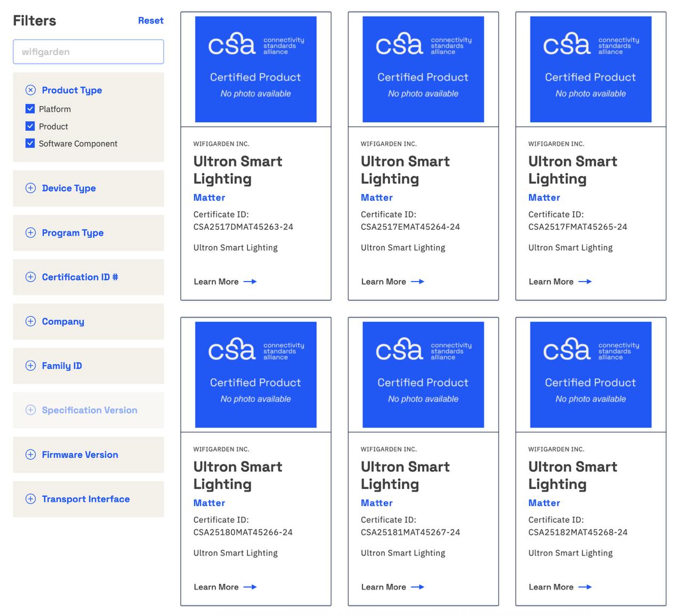This screenshot has height=616, width=684.
Task: Learn More for certificate CSA25181MAT45267-24
Action: [393, 587]
